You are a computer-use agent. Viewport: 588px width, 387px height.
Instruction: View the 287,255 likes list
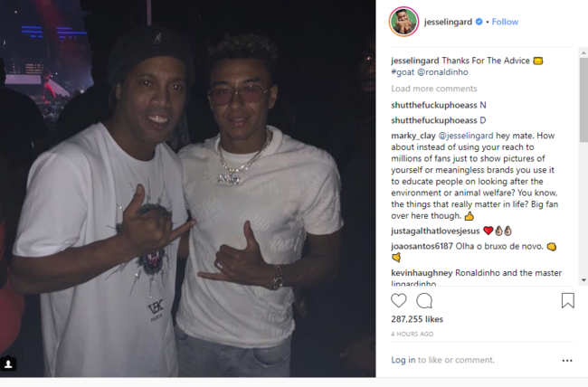[x=417, y=320]
